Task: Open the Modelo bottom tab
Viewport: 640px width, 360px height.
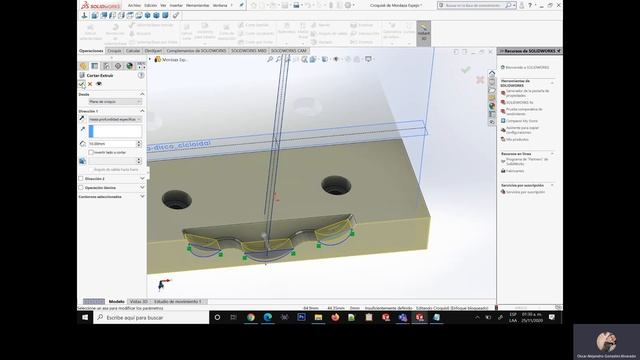Action: pyautogui.click(x=116, y=302)
